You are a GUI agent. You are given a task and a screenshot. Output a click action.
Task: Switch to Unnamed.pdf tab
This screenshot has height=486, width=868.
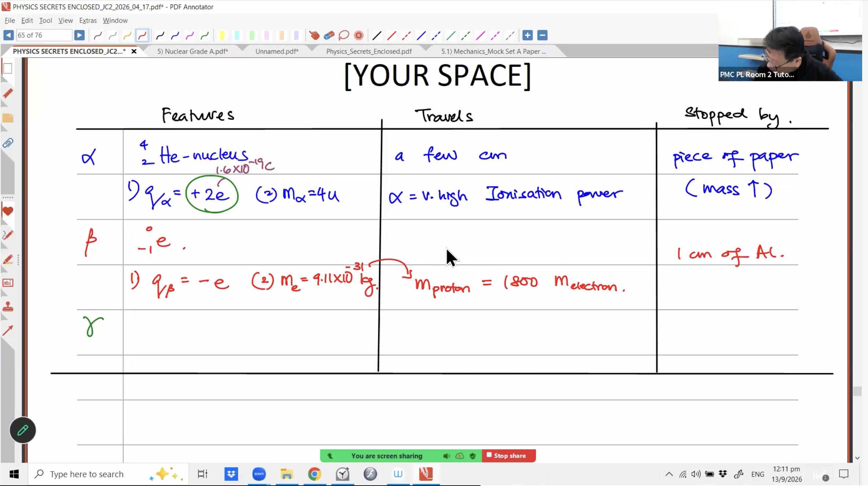click(277, 51)
